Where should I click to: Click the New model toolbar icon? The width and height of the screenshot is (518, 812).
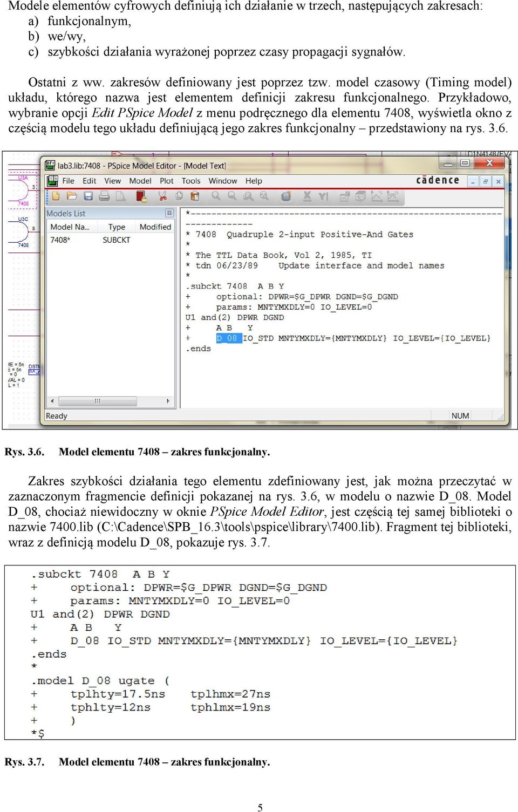coord(56,196)
